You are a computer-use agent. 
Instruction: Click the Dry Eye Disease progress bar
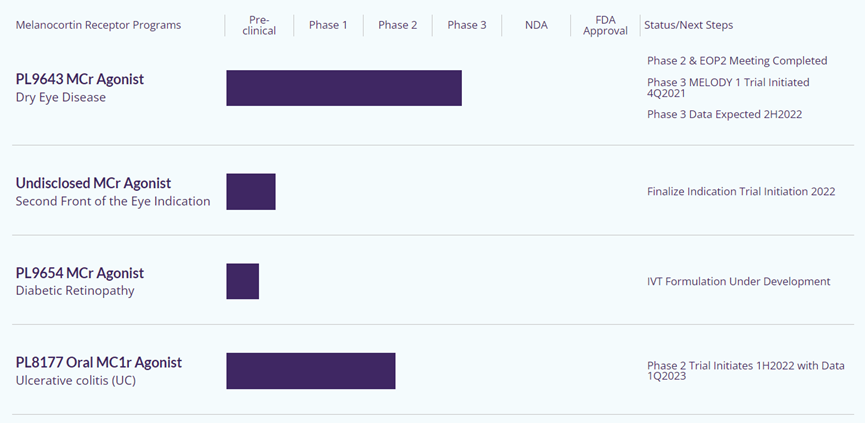(x=344, y=88)
